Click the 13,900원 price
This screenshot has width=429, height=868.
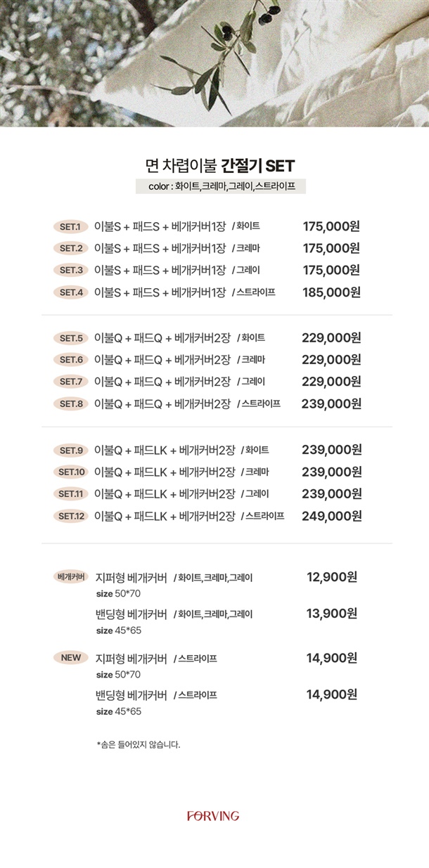click(332, 614)
